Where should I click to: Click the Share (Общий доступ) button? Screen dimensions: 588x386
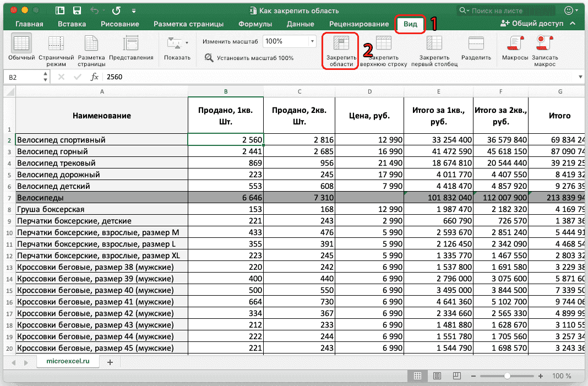coord(532,24)
